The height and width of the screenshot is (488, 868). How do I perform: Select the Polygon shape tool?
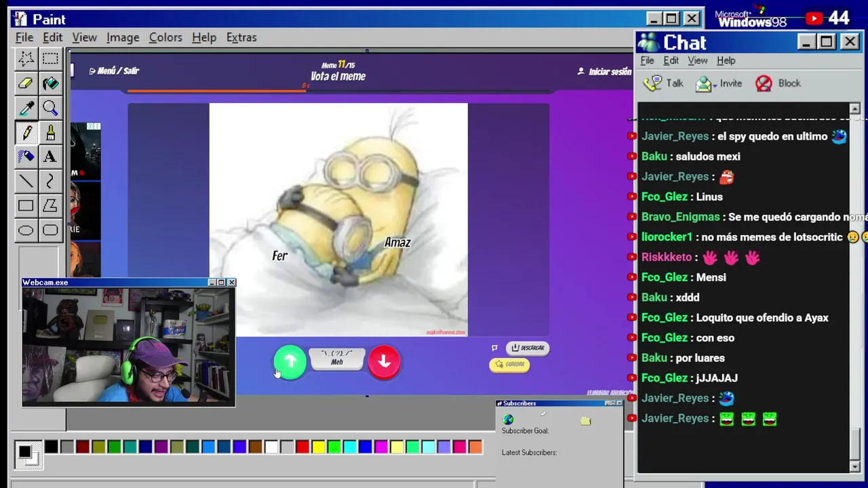[x=50, y=205]
